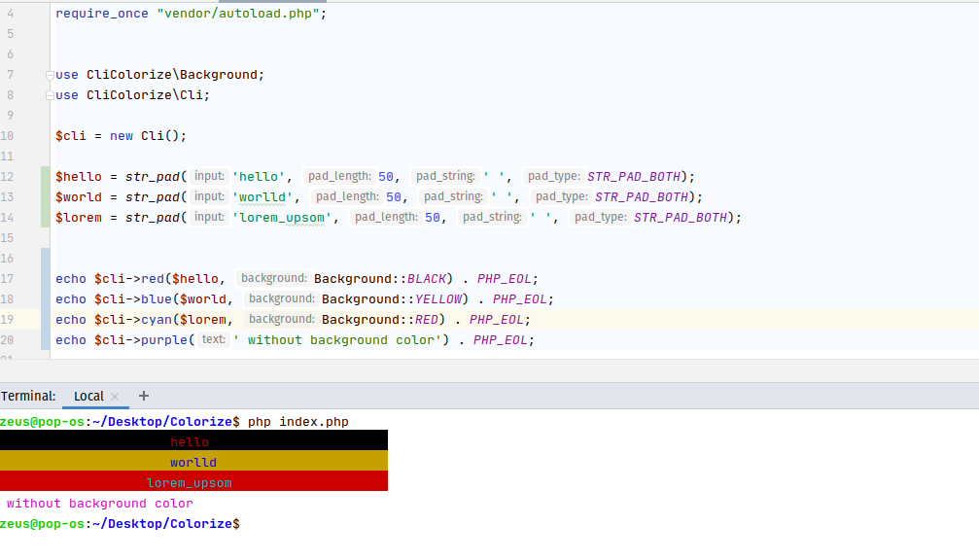Click the 'lorem_upsom' string literal
979x560 pixels.
click(x=282, y=217)
